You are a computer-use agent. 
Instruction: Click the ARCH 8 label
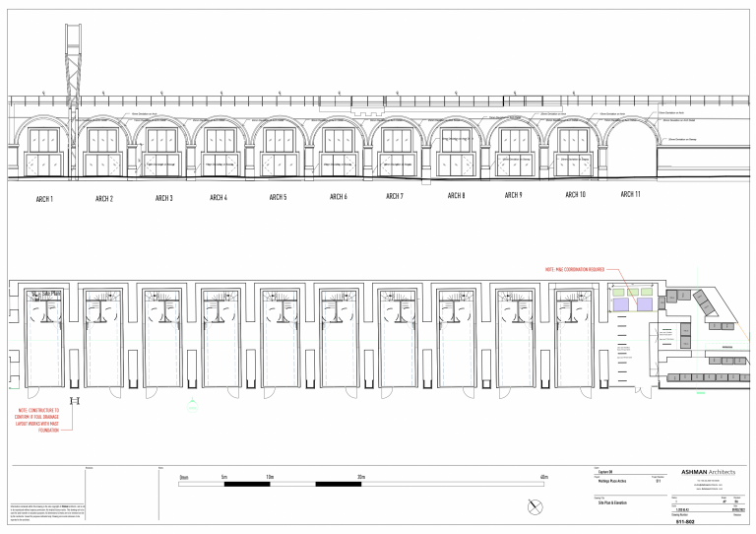456,196
